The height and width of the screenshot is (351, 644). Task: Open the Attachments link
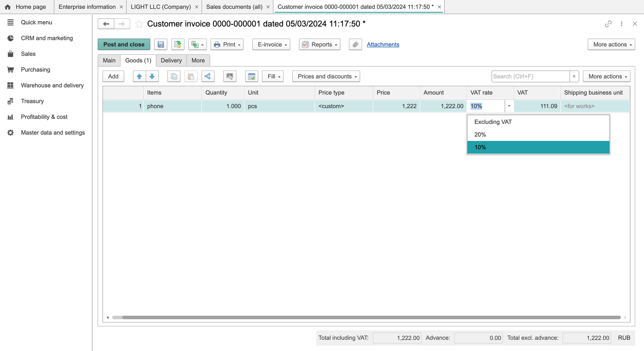click(x=383, y=44)
